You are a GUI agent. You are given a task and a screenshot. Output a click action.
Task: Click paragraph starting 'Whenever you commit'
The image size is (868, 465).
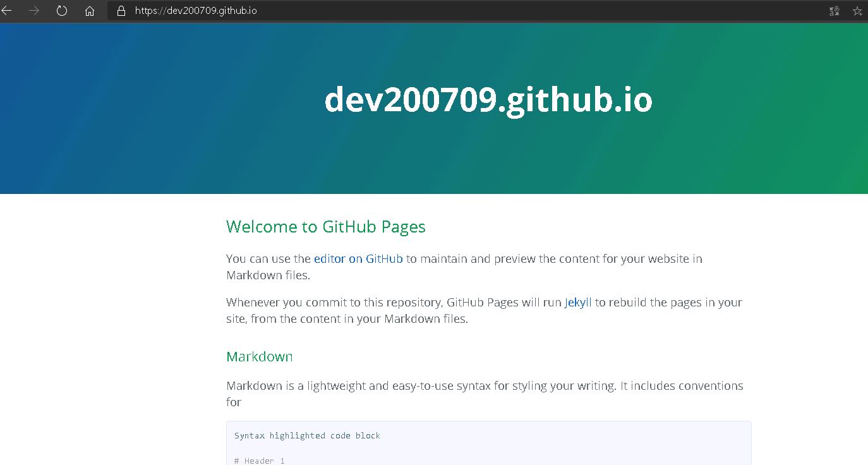pyautogui.click(x=485, y=310)
